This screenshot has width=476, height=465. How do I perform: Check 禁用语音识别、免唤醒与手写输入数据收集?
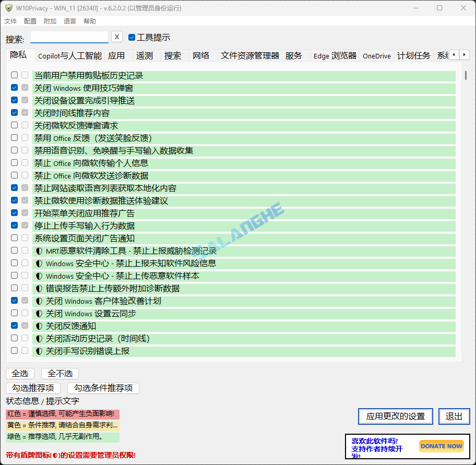pos(14,150)
